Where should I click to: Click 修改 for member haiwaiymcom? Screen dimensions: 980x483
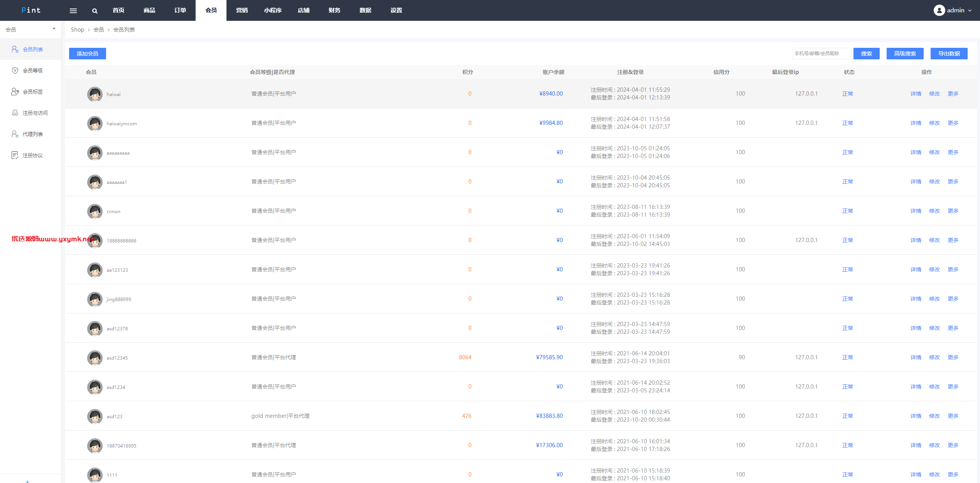pyautogui.click(x=934, y=123)
